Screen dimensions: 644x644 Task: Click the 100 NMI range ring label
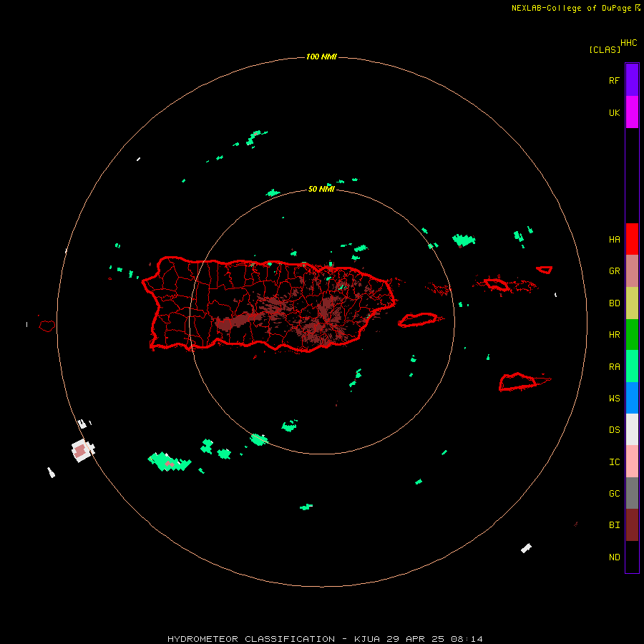(x=321, y=57)
